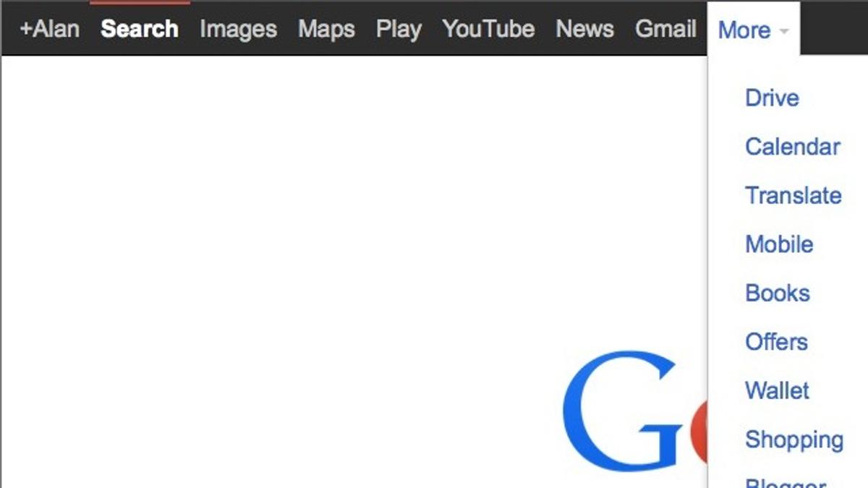Open Maps from the top bar

[x=326, y=29]
